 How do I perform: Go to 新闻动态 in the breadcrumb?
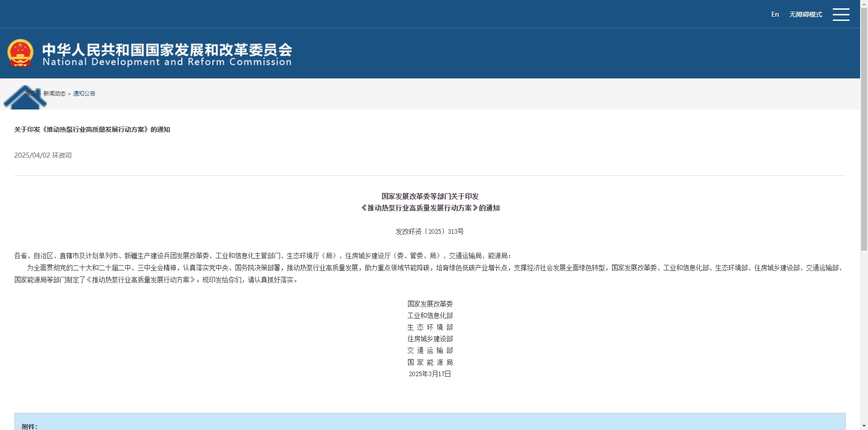[54, 94]
